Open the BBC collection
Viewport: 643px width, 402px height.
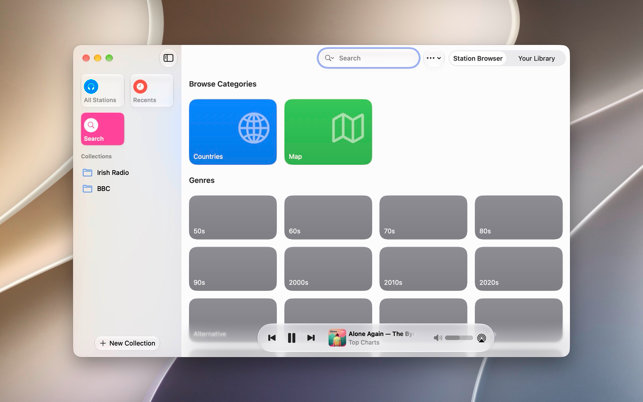[97, 189]
